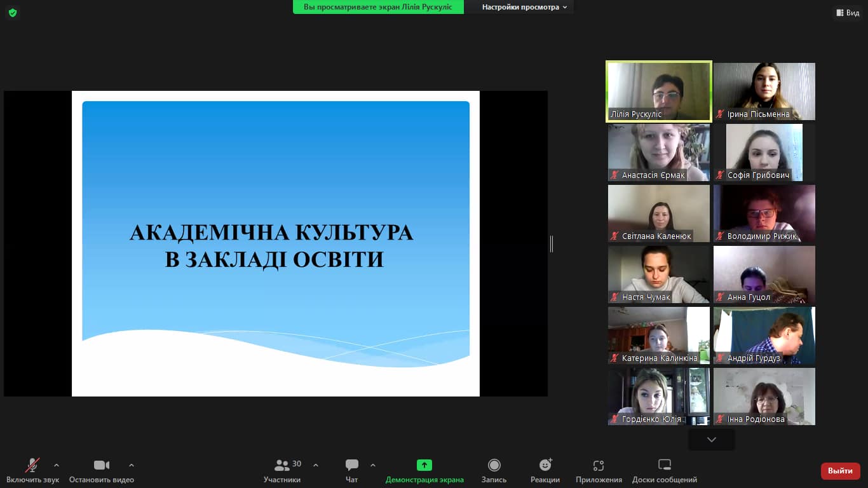The image size is (868, 488).
Task: Click muted mic icon on Катерина Калинкіна
Action: [x=614, y=358]
